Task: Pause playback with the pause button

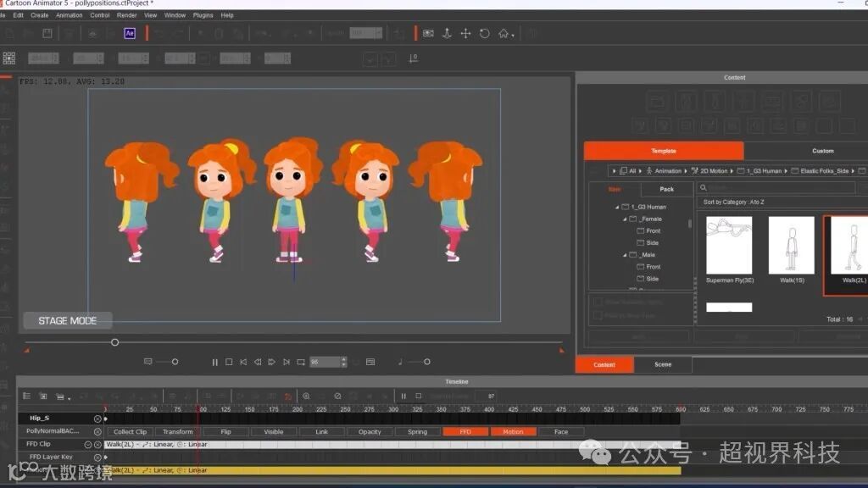Action: coord(215,362)
